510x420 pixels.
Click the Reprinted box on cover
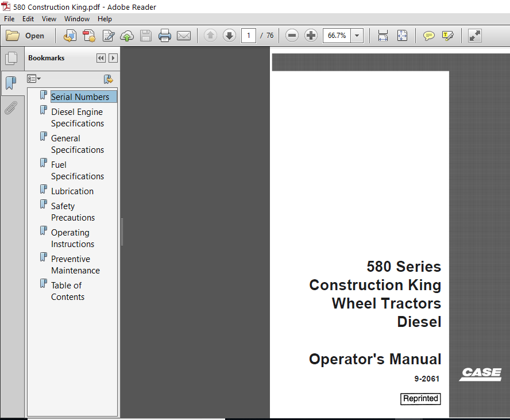coord(420,399)
